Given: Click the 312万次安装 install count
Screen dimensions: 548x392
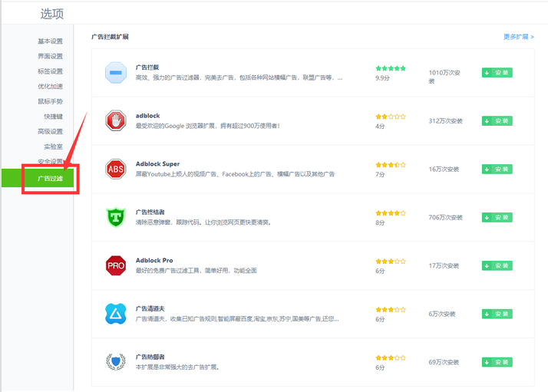Looking at the screenshot, I should pos(446,121).
